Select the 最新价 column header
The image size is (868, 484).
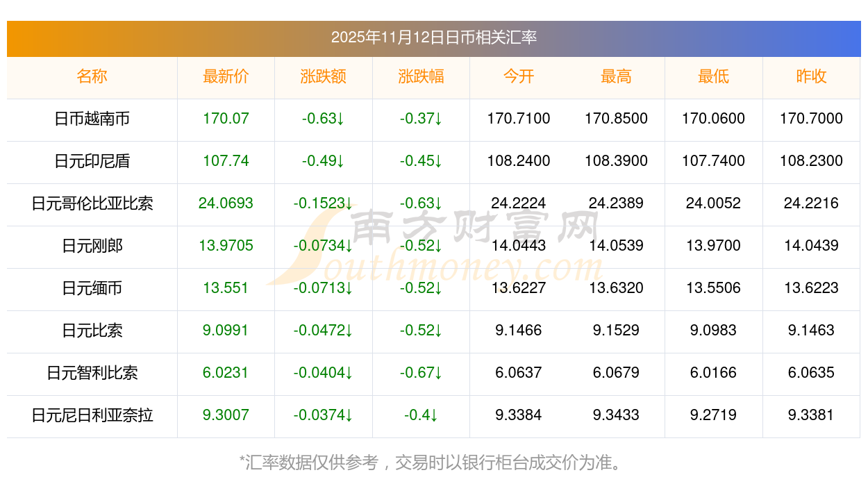(x=226, y=76)
